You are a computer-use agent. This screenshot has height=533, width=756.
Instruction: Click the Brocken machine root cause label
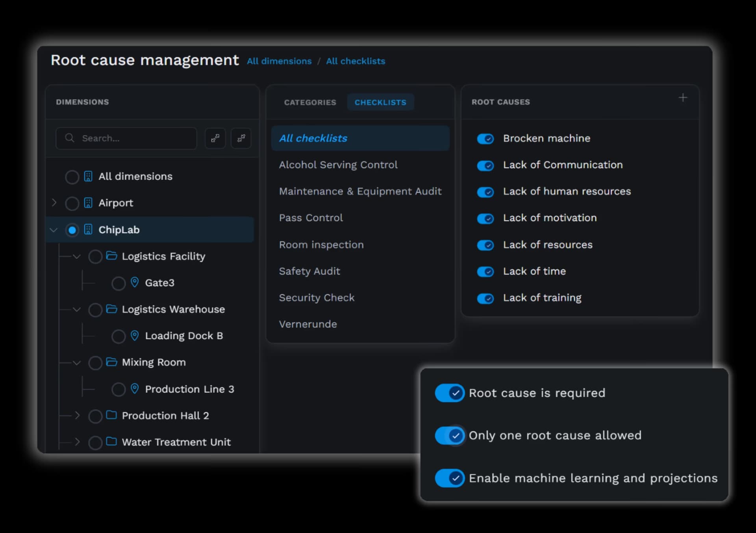click(547, 138)
